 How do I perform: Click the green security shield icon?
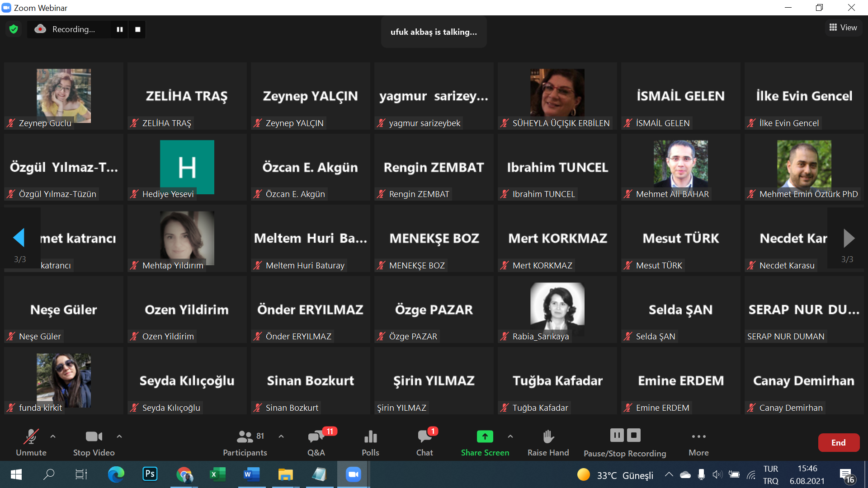point(14,29)
